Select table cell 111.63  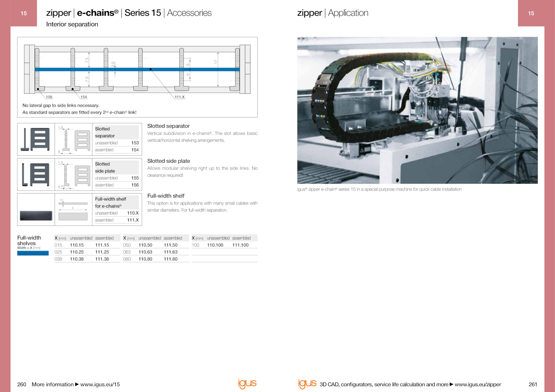click(171, 252)
